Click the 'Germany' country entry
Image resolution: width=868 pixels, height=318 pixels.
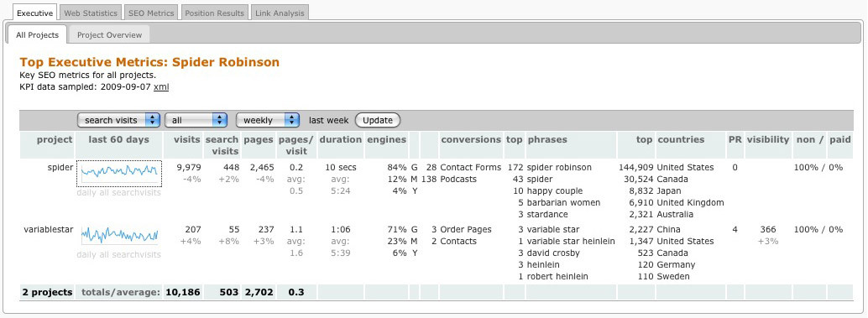(676, 264)
